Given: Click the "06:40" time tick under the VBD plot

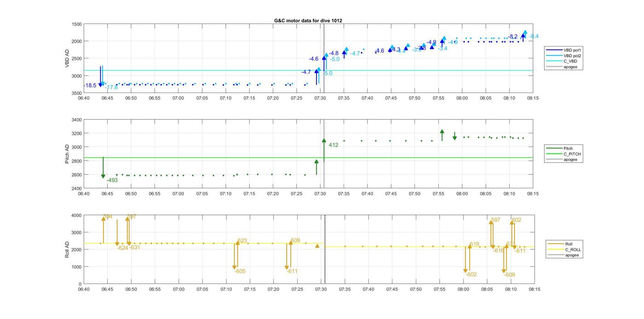Looking at the screenshot, I should tap(83, 98).
